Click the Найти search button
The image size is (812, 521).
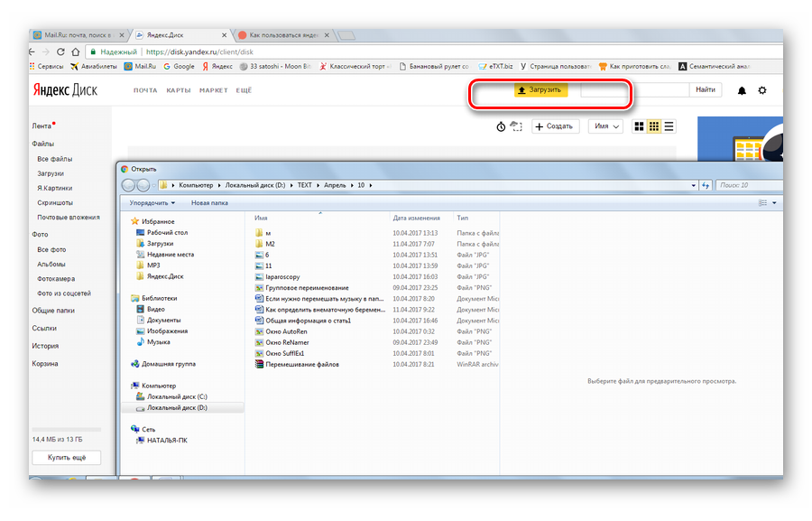(x=706, y=89)
